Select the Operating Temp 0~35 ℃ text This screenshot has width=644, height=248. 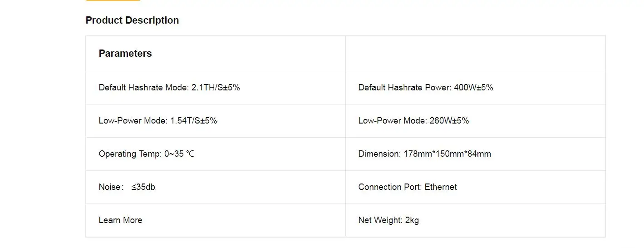(147, 154)
